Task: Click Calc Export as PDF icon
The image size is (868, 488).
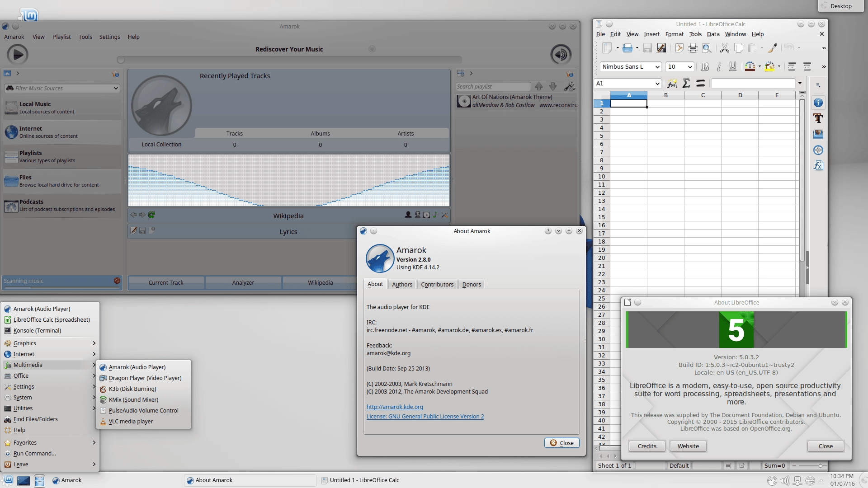Action: [x=679, y=48]
